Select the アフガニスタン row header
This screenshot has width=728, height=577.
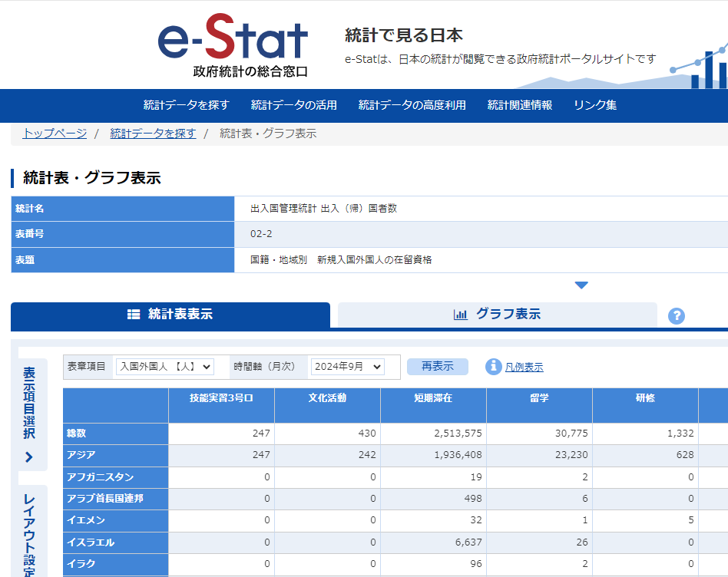pyautogui.click(x=116, y=477)
